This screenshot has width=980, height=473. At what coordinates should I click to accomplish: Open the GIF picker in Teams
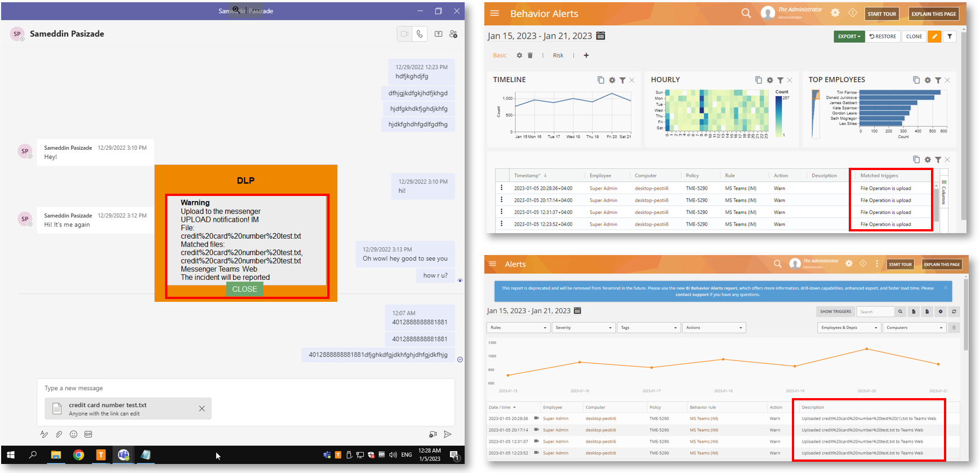[x=88, y=434]
